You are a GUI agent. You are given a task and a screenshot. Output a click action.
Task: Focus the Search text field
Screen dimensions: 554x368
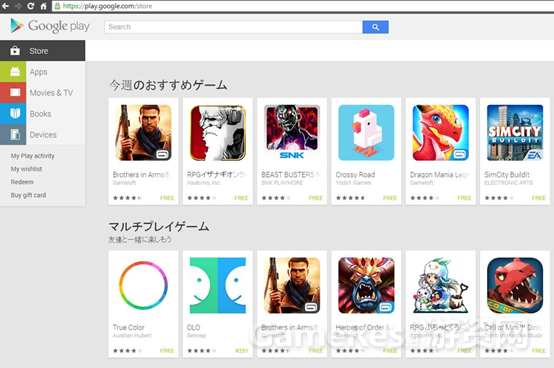(x=233, y=27)
